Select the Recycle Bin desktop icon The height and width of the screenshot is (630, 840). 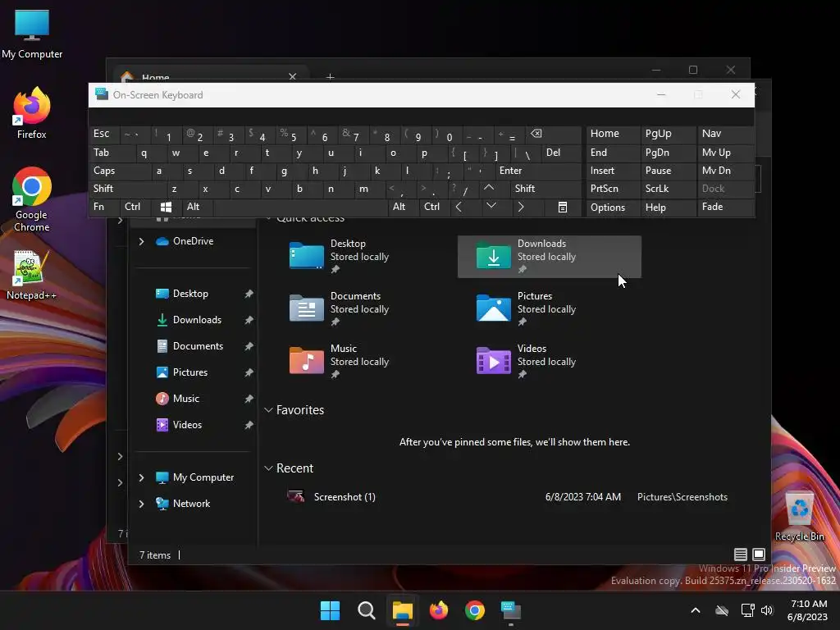click(x=799, y=517)
